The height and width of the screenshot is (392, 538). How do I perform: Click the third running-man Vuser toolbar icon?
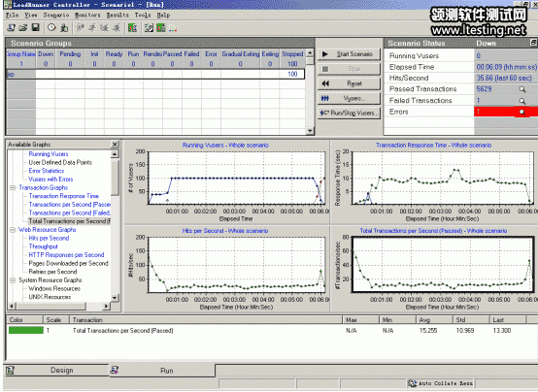(104, 28)
